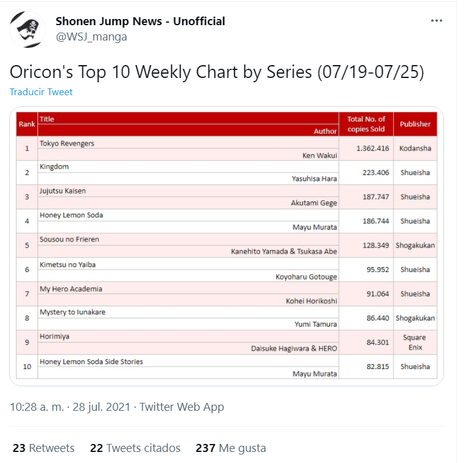Click the Jujutsu Kaisen title in chart
476x463 pixels.
tap(63, 191)
